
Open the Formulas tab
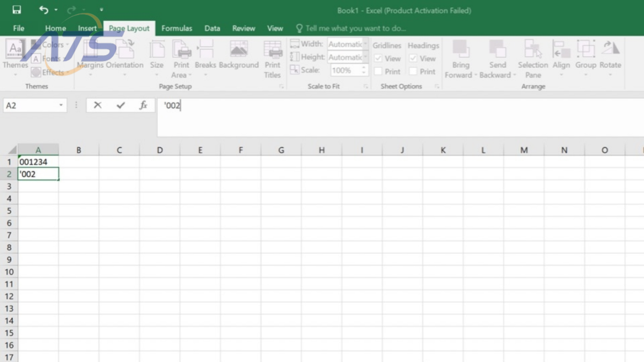tap(177, 28)
